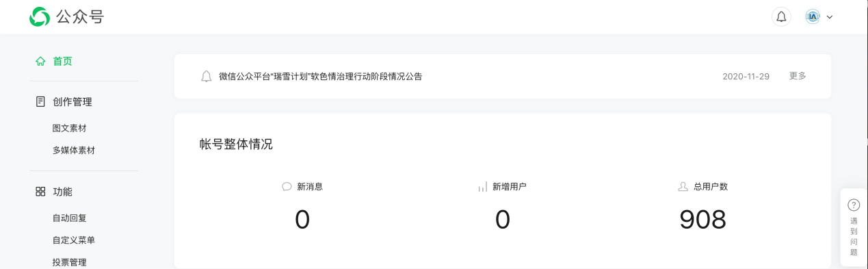Screen dimensions: 868x269
Task: Open 自定义菜单 in sidebar
Action: pos(74,240)
